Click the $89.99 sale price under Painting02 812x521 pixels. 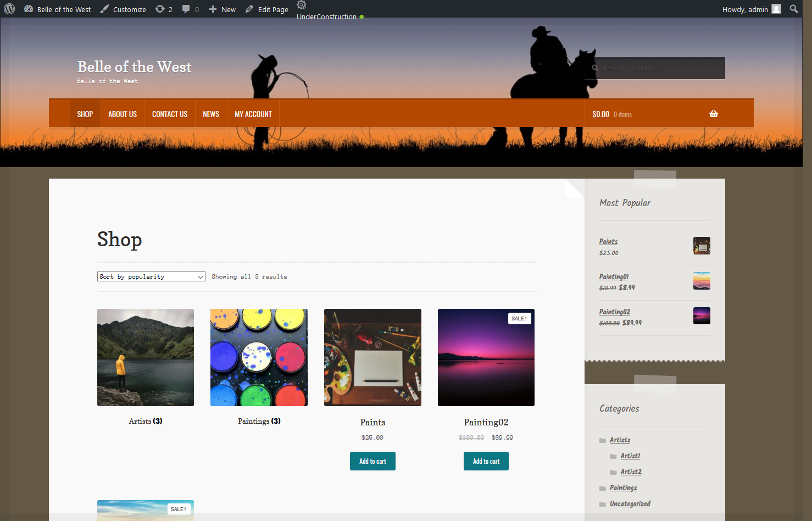[502, 437]
